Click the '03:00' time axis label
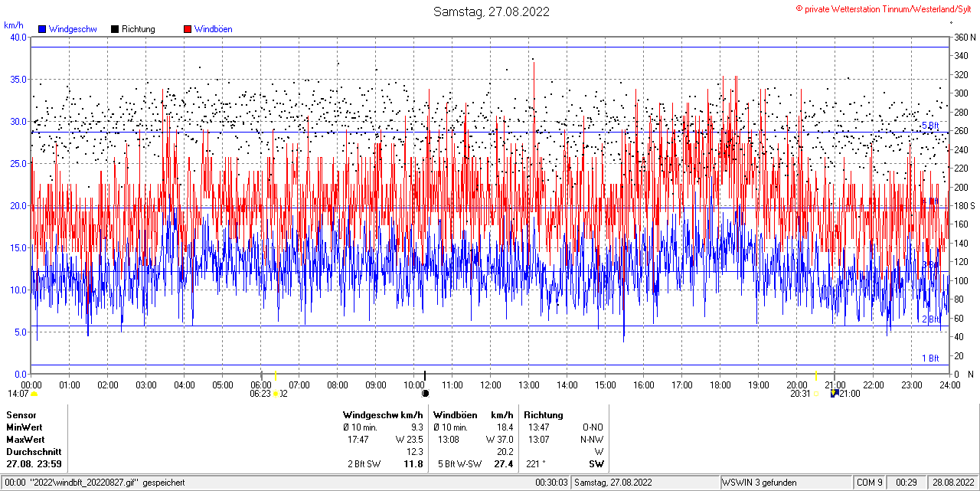The image size is (980, 491). [146, 385]
